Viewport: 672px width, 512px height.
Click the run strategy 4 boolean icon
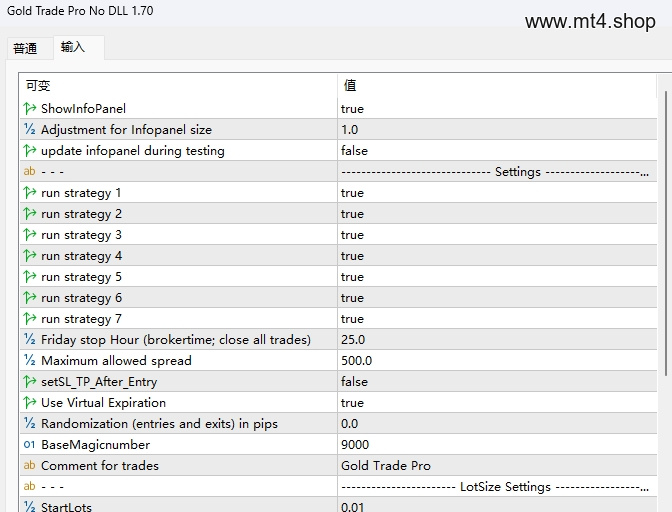pyautogui.click(x=30, y=255)
